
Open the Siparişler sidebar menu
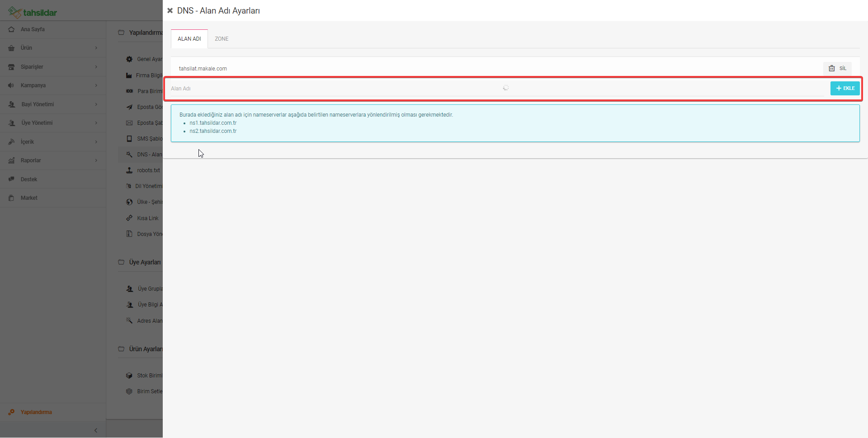pos(53,67)
